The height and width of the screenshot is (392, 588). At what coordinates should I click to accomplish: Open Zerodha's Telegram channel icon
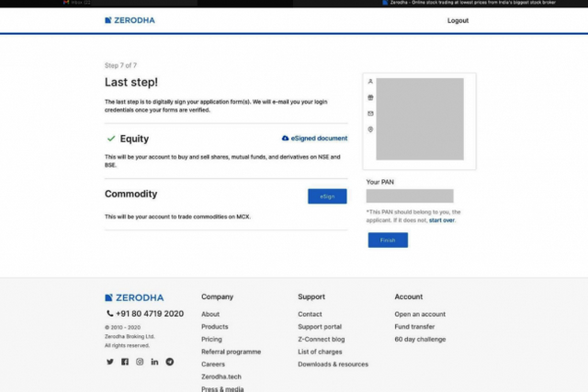pos(169,362)
